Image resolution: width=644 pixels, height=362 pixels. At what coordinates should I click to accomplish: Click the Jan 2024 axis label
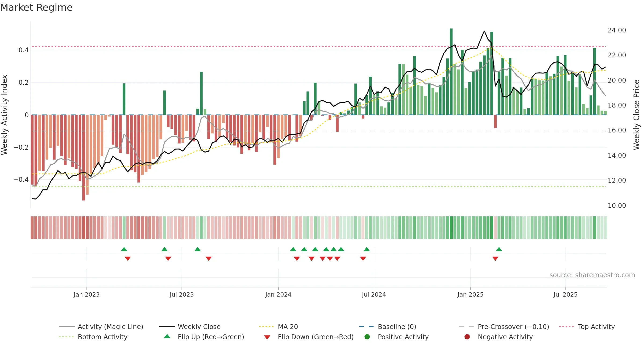(x=278, y=294)
